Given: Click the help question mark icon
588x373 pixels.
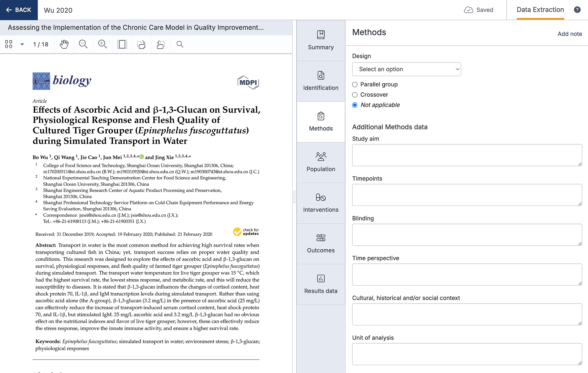Looking at the screenshot, I should click(x=577, y=10).
